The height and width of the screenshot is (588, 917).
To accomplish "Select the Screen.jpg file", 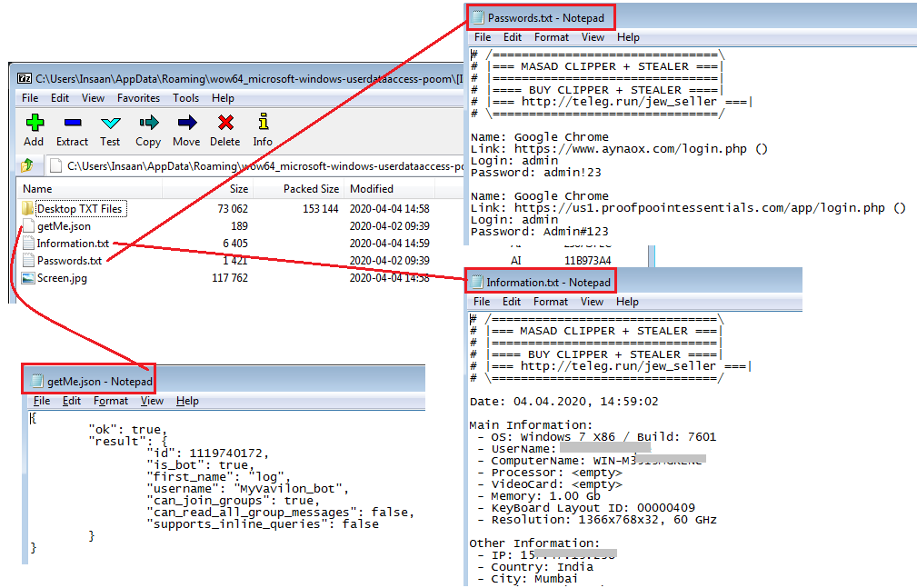I will point(62,278).
